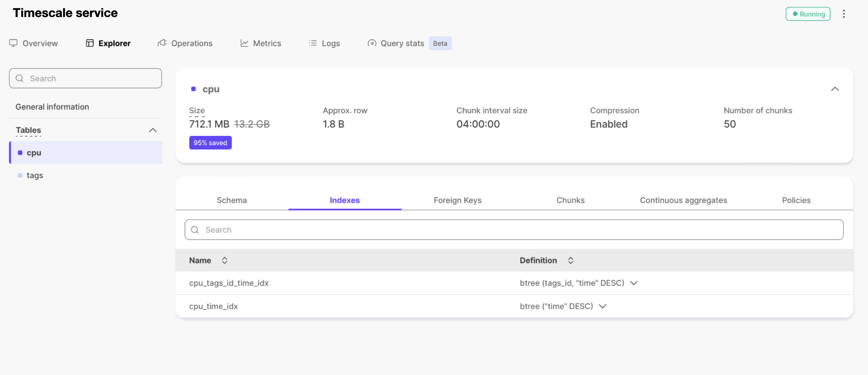
Task: Click the Running status badge
Action: (808, 14)
